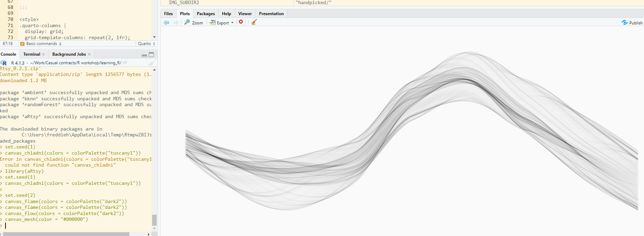644x236 pixels.
Task: Maximize the console pane
Action: pyautogui.click(x=151, y=55)
